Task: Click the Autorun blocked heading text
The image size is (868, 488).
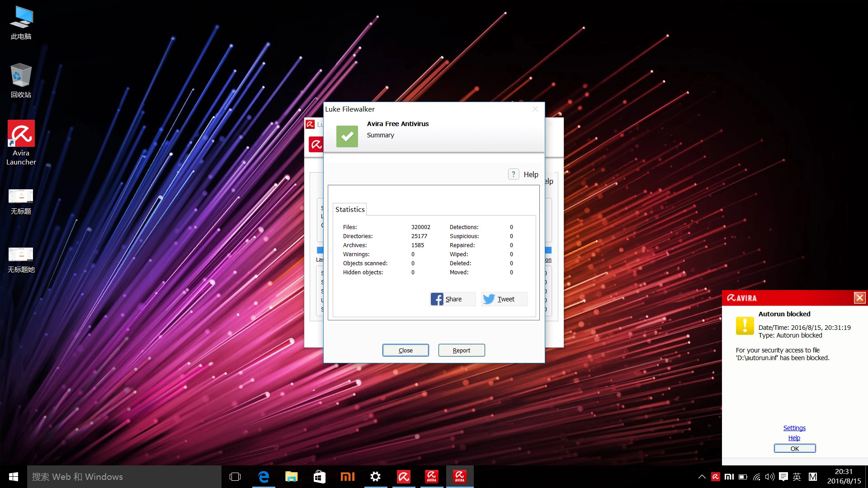Action: point(784,314)
